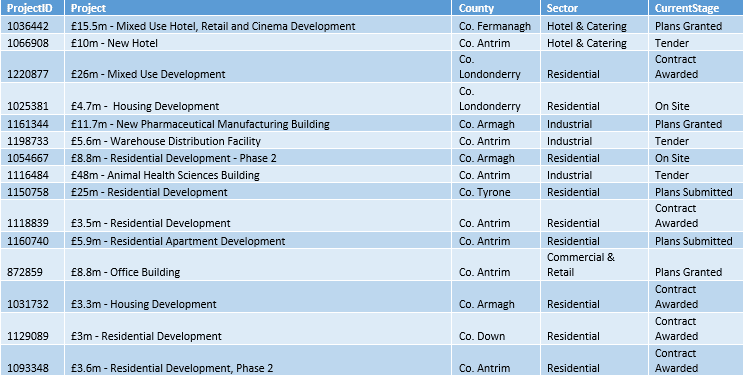Select the Co. Down county cell
The width and height of the screenshot is (743, 375).
[x=496, y=329]
